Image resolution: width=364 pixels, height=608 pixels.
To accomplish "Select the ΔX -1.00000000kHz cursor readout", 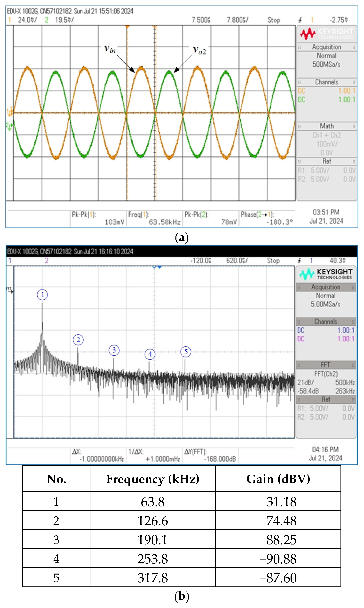I will tap(98, 456).
